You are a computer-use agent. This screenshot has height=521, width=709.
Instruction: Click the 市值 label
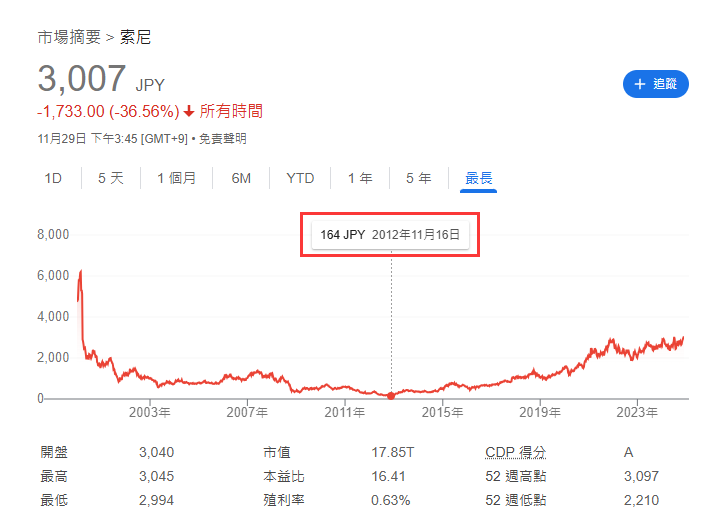point(277,452)
